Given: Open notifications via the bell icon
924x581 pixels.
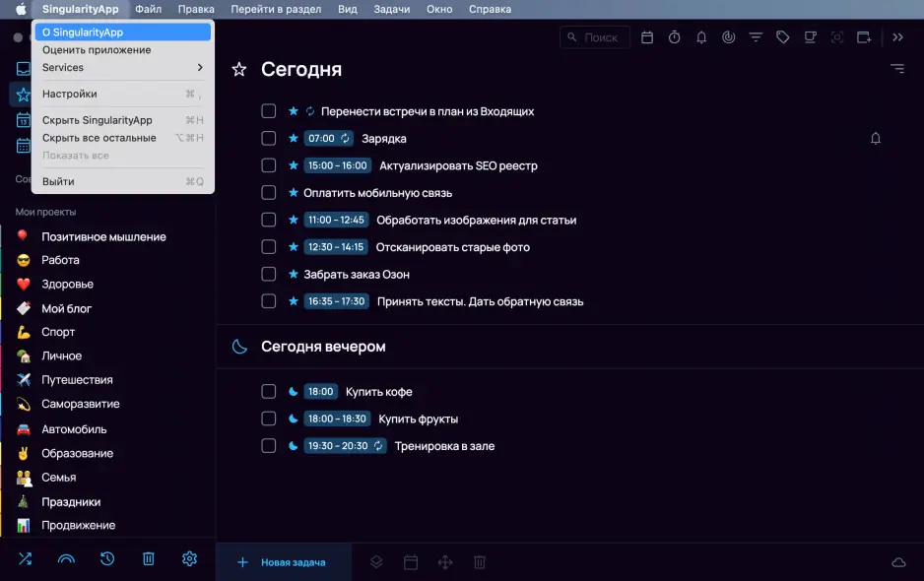Looking at the screenshot, I should click(699, 36).
